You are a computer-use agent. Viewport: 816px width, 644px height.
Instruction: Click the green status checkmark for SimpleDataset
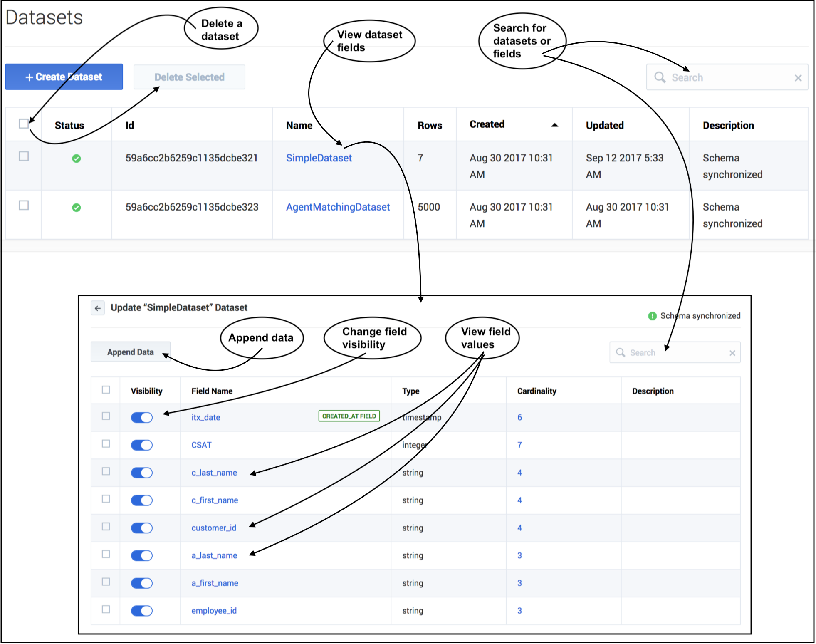[x=76, y=159]
